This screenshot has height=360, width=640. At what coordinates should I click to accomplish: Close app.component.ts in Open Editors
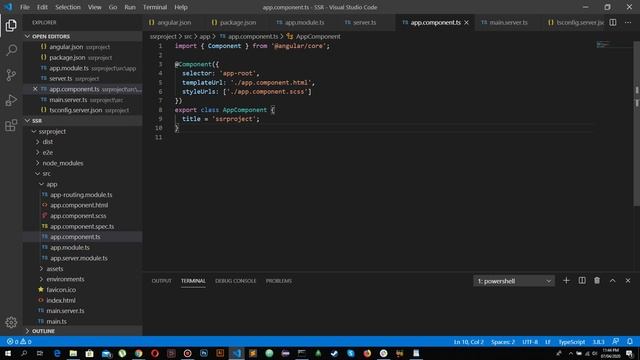pyautogui.click(x=35, y=89)
